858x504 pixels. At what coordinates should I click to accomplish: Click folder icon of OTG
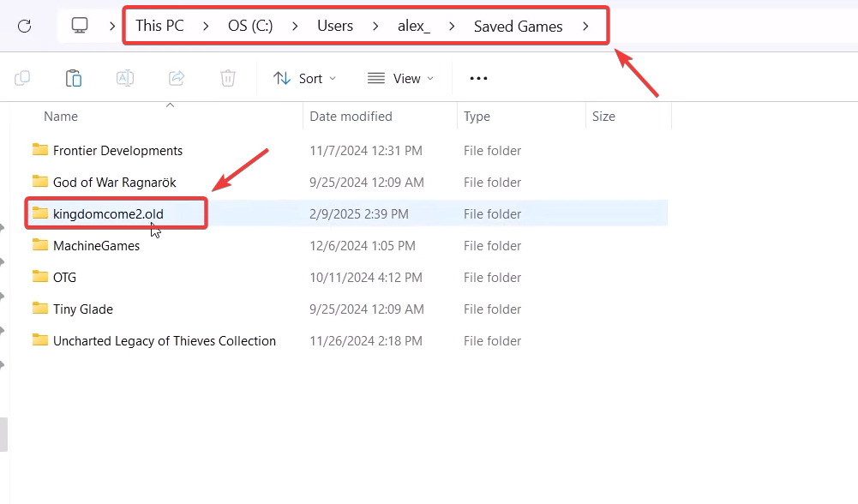pos(40,276)
